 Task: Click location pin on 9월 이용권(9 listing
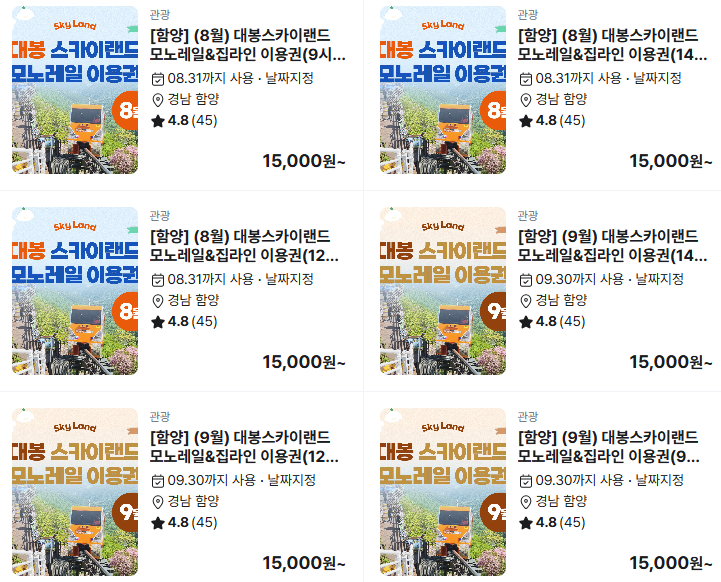point(526,502)
